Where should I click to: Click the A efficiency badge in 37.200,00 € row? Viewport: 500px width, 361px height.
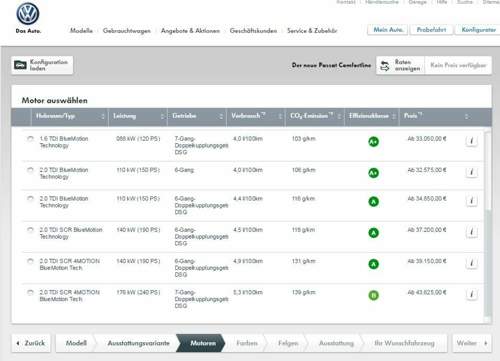[373, 233]
